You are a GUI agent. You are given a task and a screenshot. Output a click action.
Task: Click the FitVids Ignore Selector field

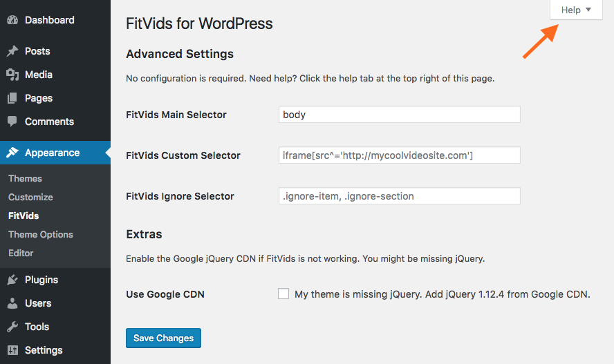pyautogui.click(x=400, y=196)
